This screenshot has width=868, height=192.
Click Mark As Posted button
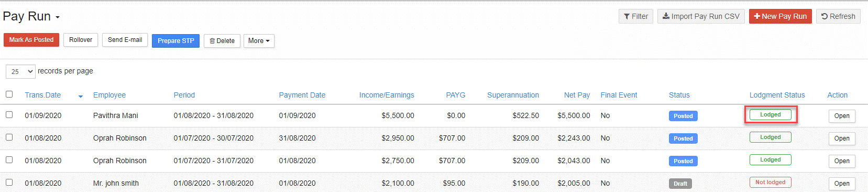pyautogui.click(x=31, y=40)
